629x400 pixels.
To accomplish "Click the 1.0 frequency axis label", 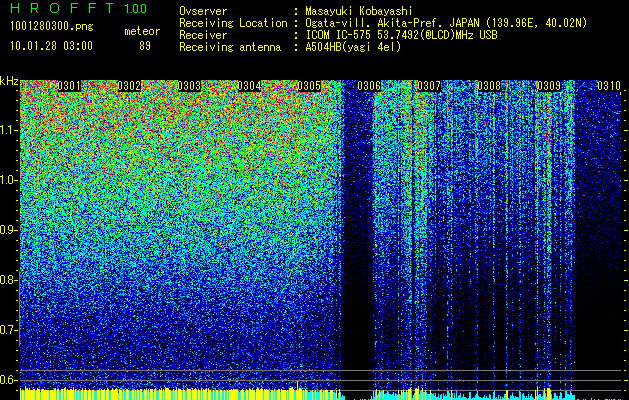I will [x=8, y=180].
